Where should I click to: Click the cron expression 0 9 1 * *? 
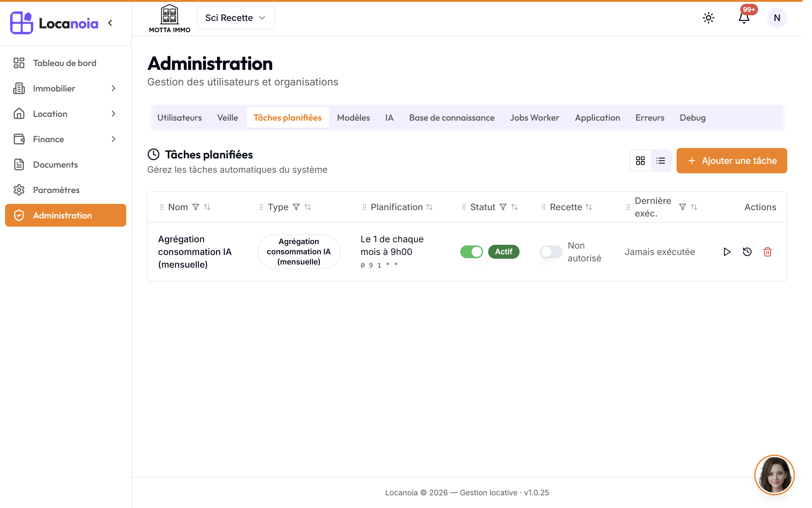(x=379, y=265)
